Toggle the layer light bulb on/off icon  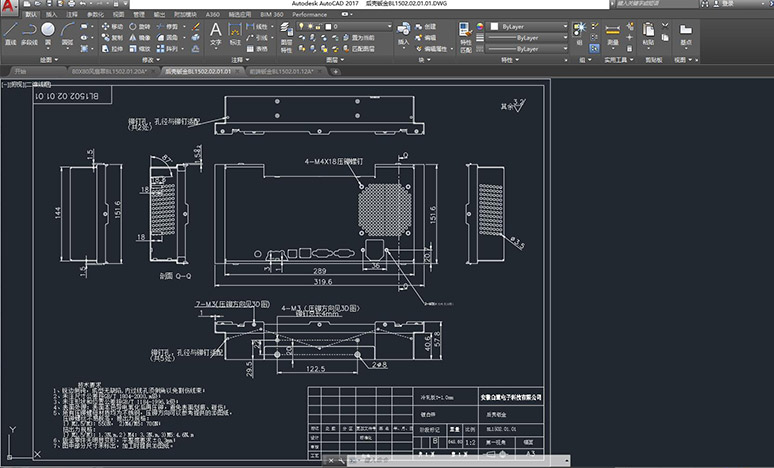coord(303,27)
